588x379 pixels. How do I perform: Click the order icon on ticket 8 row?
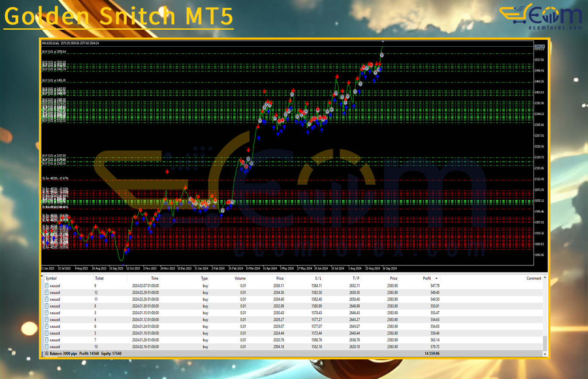click(47, 306)
